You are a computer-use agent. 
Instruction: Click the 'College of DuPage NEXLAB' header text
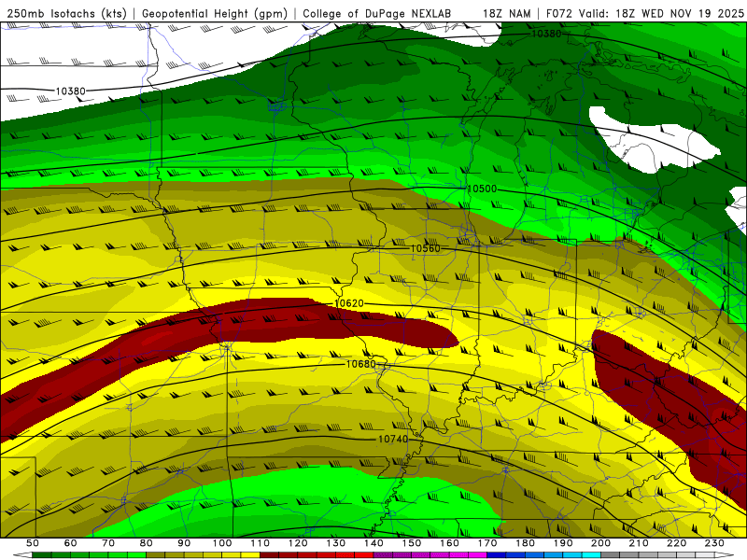377,14
